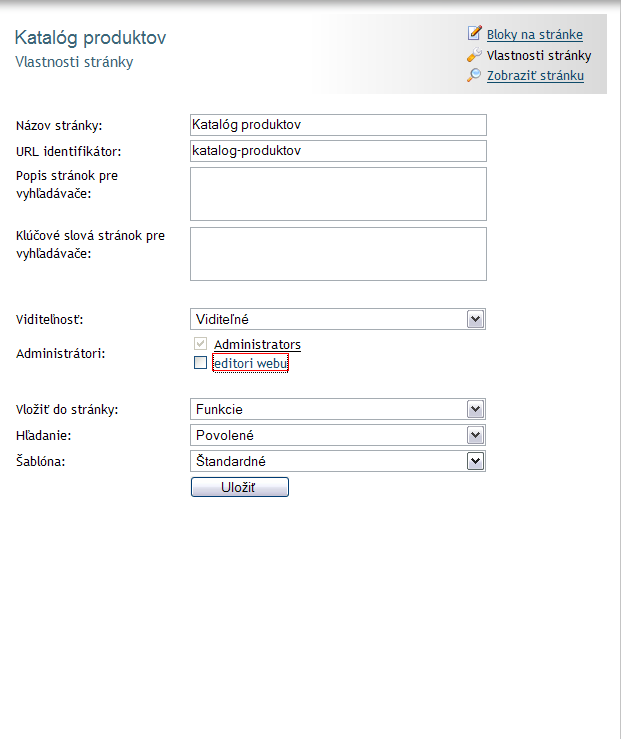Viewport: 621px width, 739px height.
Task: Open the Bloky na stránke link
Action: pos(534,34)
